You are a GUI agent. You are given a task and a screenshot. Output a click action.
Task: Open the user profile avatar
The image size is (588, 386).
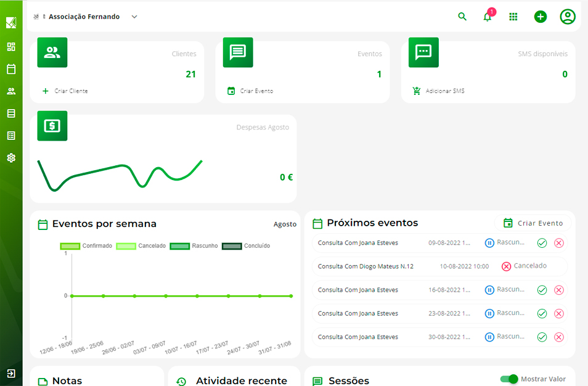click(x=568, y=17)
